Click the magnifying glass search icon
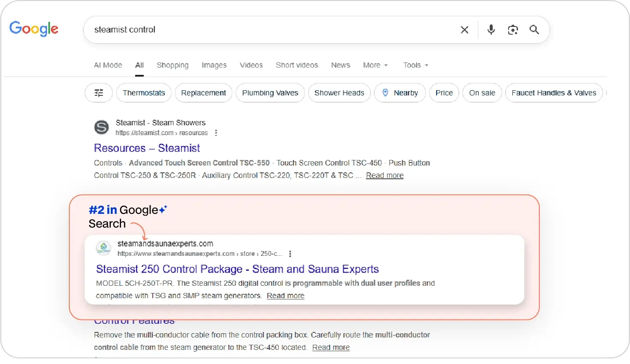 coord(534,30)
